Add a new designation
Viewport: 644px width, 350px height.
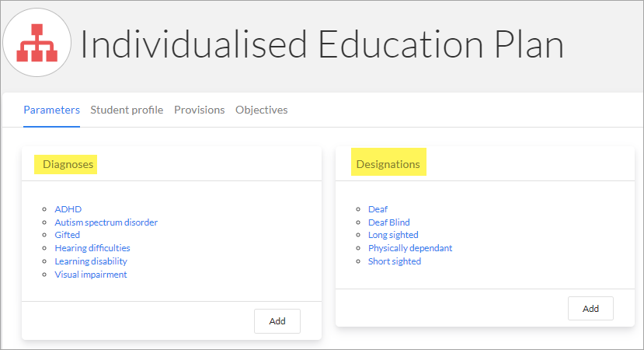coord(590,309)
